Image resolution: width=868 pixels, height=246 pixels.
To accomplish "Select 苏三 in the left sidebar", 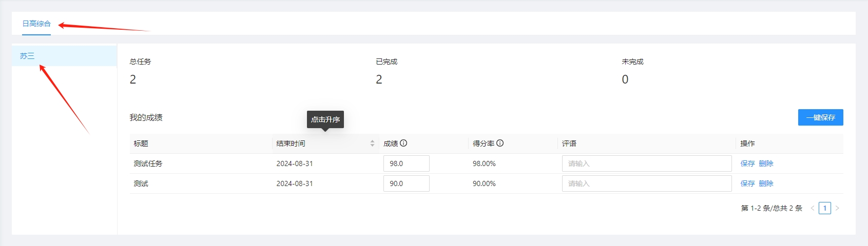I will click(x=27, y=56).
